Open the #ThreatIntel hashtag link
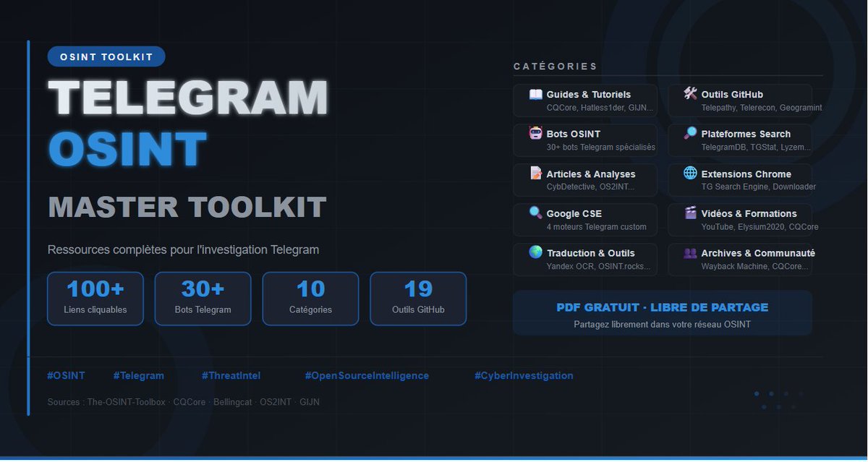Viewport: 868px width, 462px height. pyautogui.click(x=231, y=375)
